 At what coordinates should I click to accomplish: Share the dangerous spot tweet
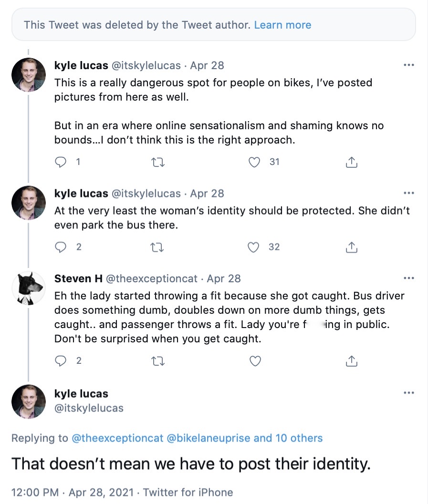click(351, 162)
